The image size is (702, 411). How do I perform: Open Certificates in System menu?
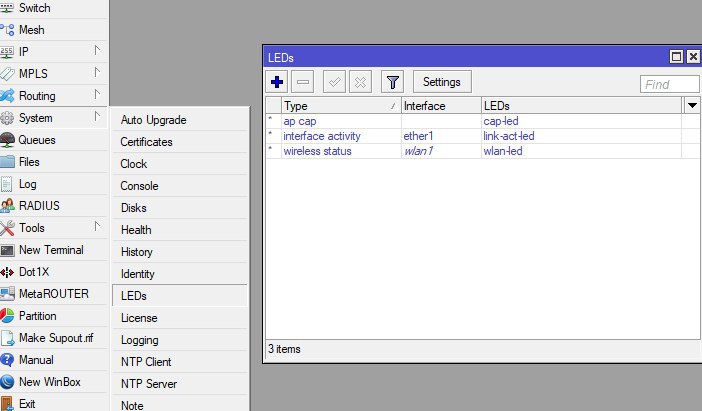point(180,142)
